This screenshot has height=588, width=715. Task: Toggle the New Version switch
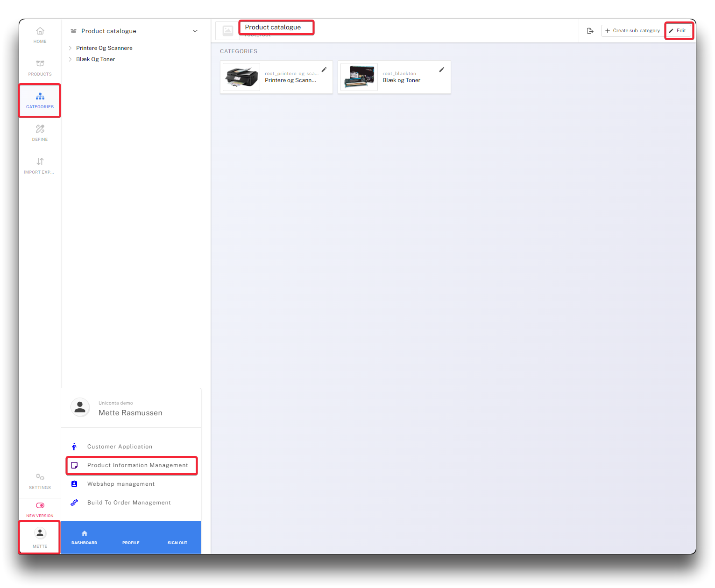[40, 505]
